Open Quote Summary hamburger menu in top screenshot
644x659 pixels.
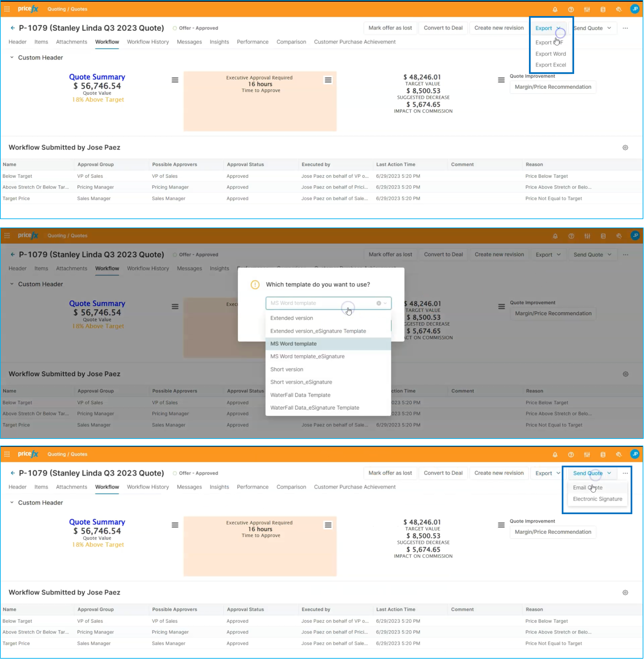click(x=175, y=80)
